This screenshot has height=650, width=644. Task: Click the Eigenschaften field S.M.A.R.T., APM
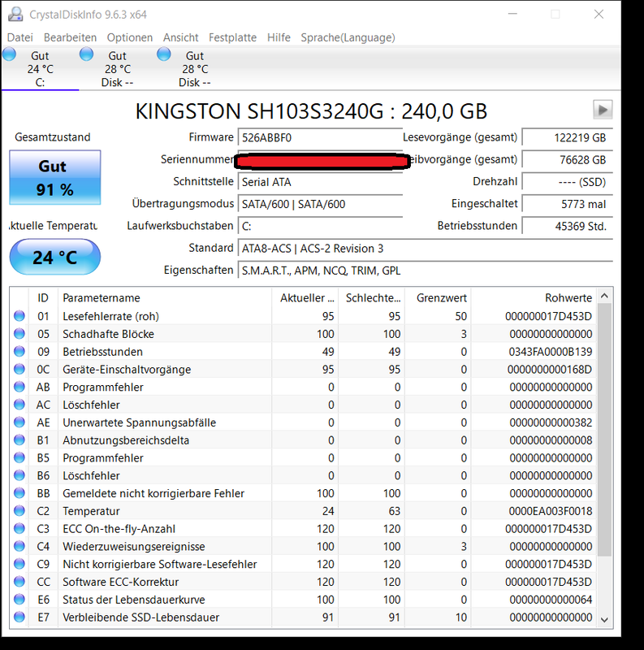click(426, 271)
